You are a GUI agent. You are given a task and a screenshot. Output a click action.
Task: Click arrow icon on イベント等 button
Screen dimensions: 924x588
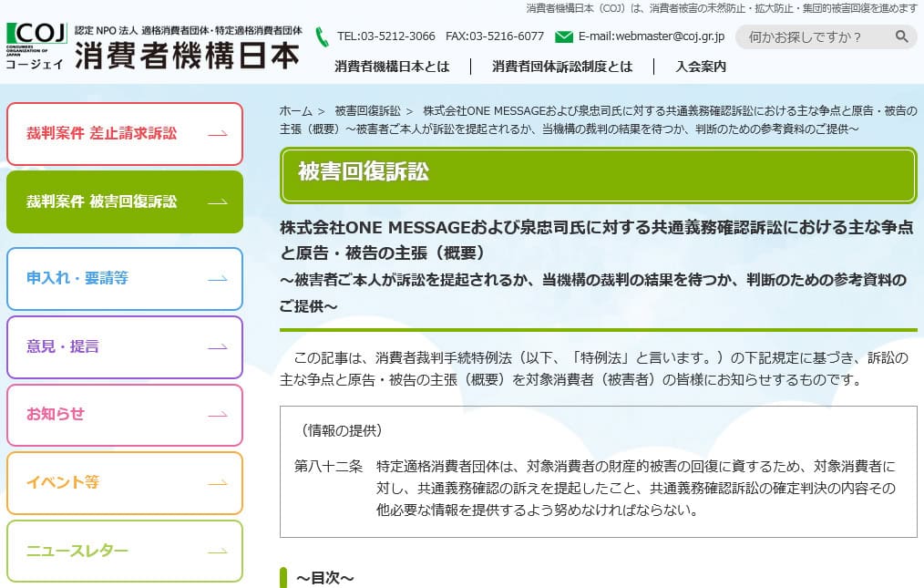[218, 483]
